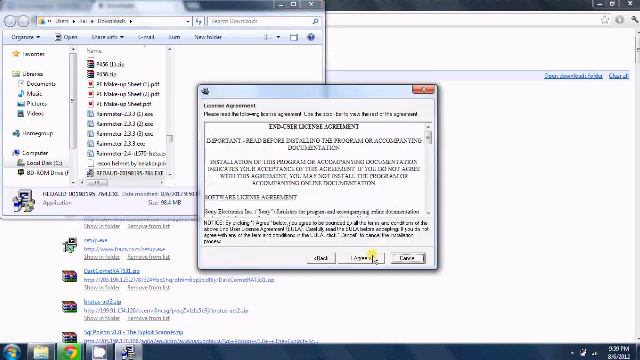Screen dimensions: 640x360
Task: Open the Chrome wrench menu
Action: [634, 20]
